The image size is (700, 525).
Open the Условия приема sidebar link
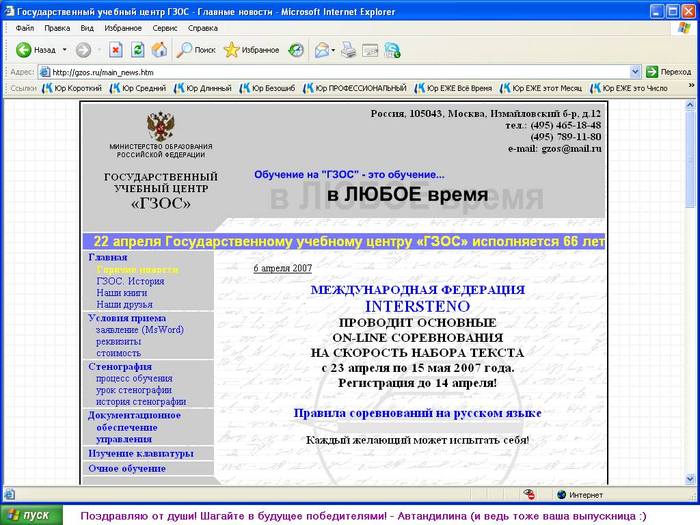coord(127,318)
